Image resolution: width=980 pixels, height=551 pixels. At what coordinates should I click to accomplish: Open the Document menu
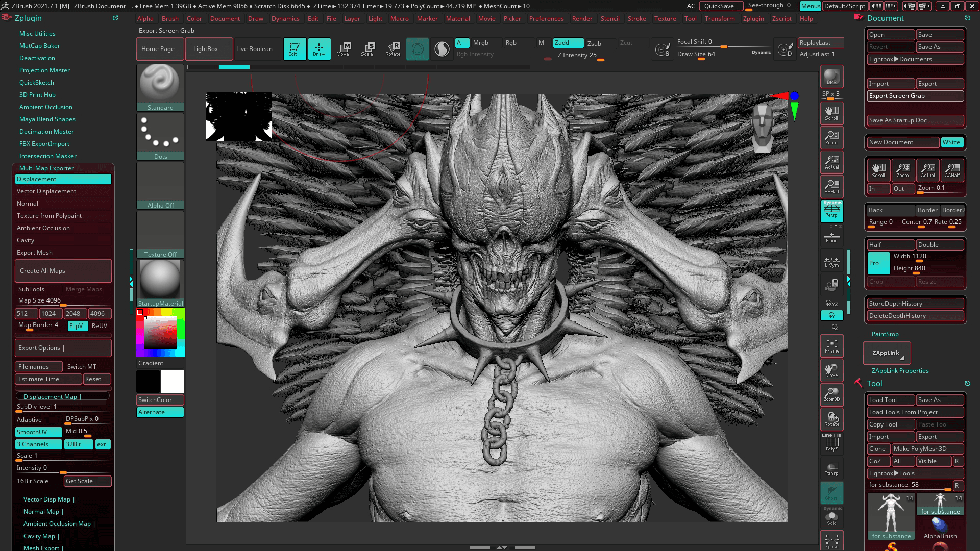[x=225, y=19]
